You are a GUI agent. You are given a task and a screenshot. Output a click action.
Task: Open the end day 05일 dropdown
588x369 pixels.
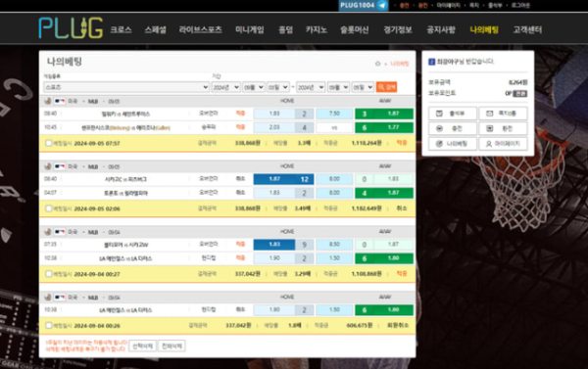[363, 87]
